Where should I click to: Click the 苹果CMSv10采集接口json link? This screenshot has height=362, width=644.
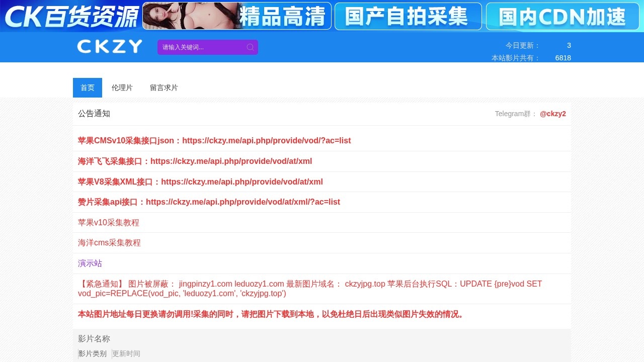click(214, 141)
